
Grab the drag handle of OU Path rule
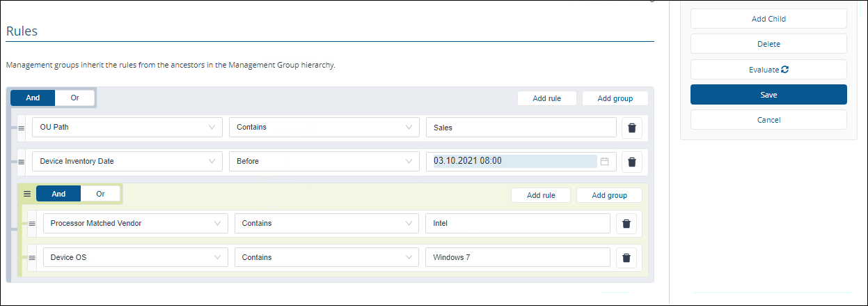[21, 128]
